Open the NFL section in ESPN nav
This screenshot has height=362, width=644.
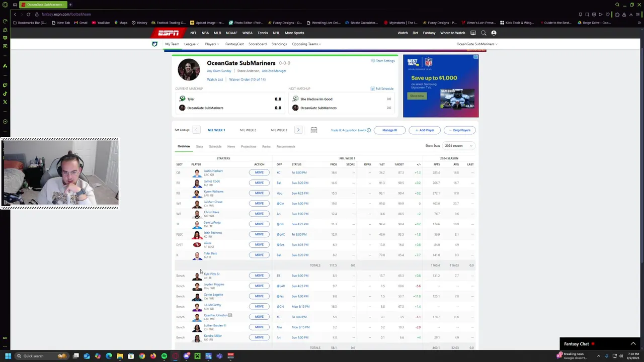[x=193, y=33]
